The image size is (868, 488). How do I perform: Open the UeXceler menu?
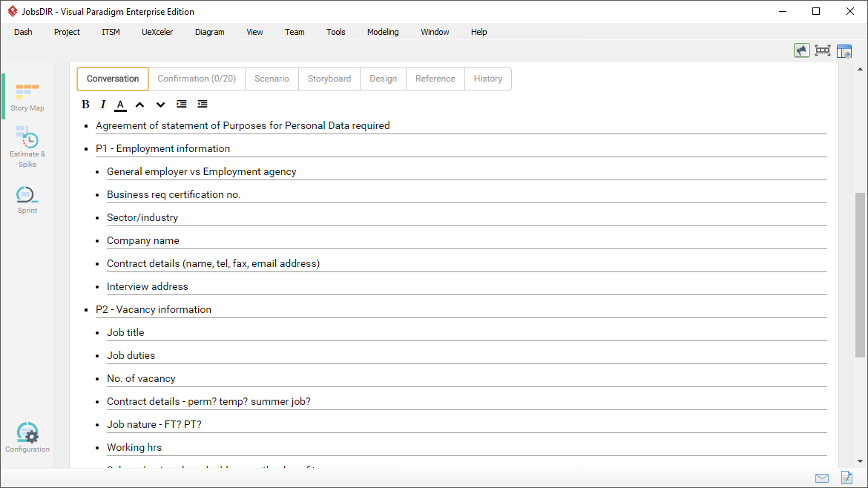pos(157,32)
